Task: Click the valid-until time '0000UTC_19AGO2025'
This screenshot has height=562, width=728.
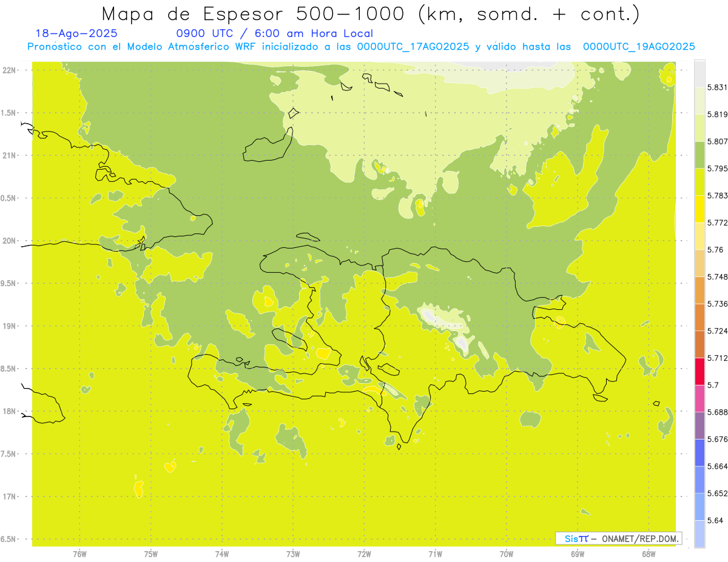Action: [x=639, y=47]
